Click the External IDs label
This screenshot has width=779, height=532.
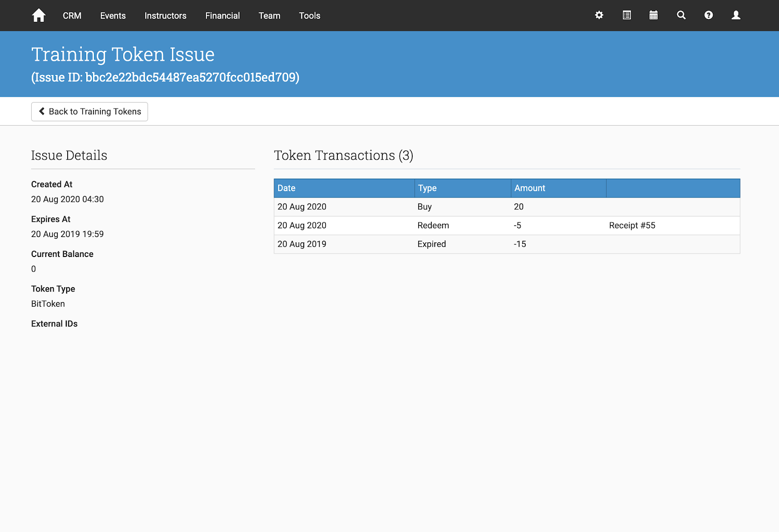click(x=54, y=324)
